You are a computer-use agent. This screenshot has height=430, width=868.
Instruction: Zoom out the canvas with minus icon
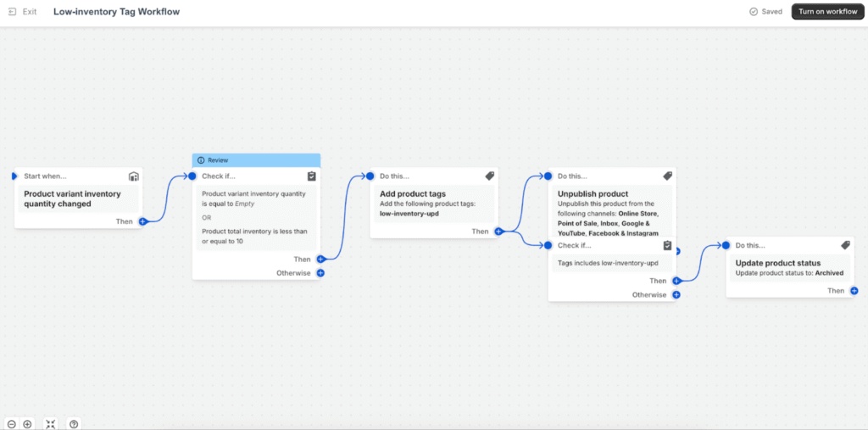pos(12,424)
